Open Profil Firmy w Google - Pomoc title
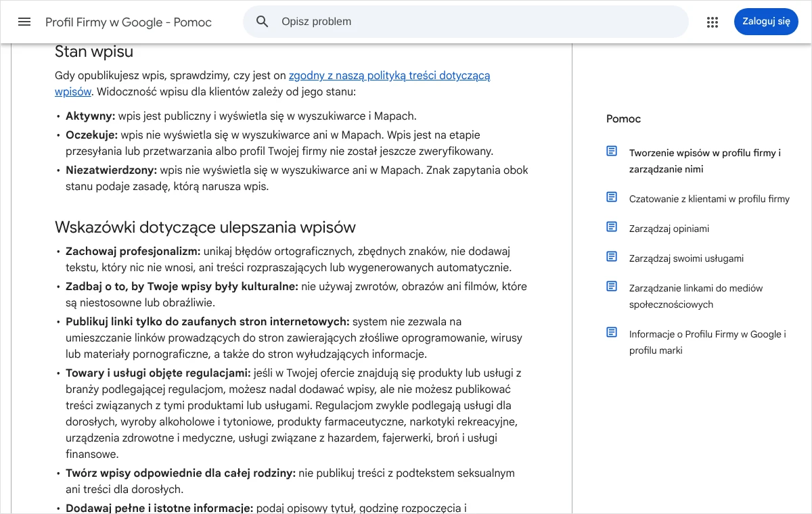The width and height of the screenshot is (812, 514). pyautogui.click(x=129, y=22)
